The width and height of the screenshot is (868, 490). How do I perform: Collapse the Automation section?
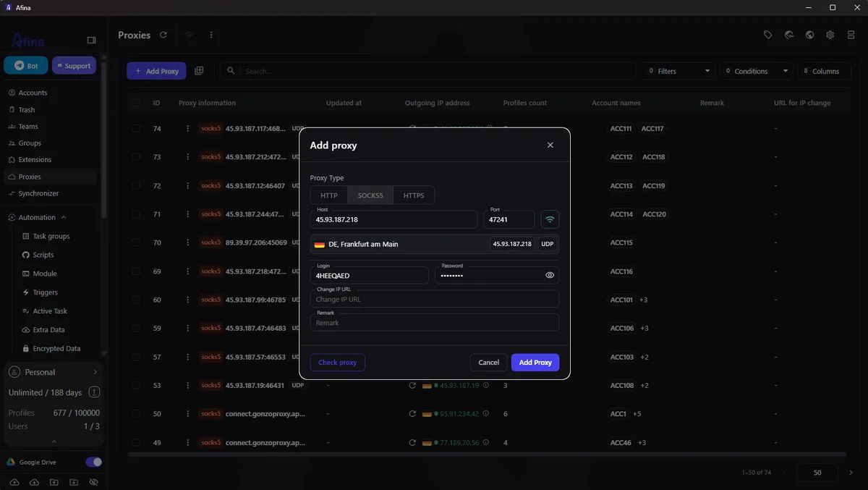click(x=64, y=217)
